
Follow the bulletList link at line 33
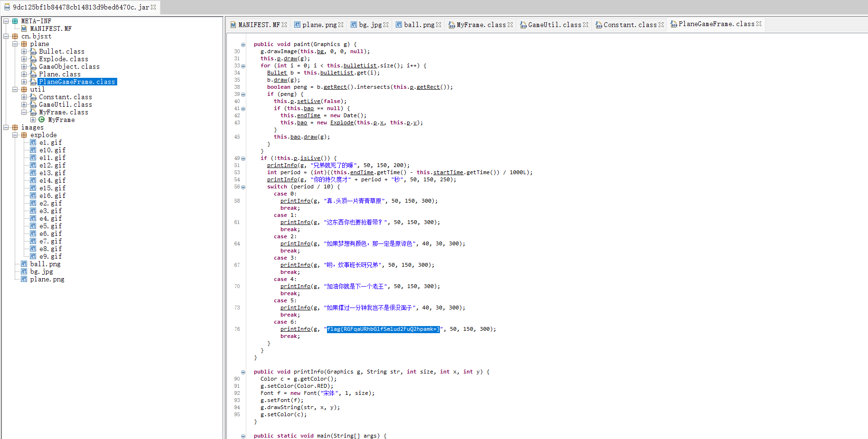click(x=360, y=65)
